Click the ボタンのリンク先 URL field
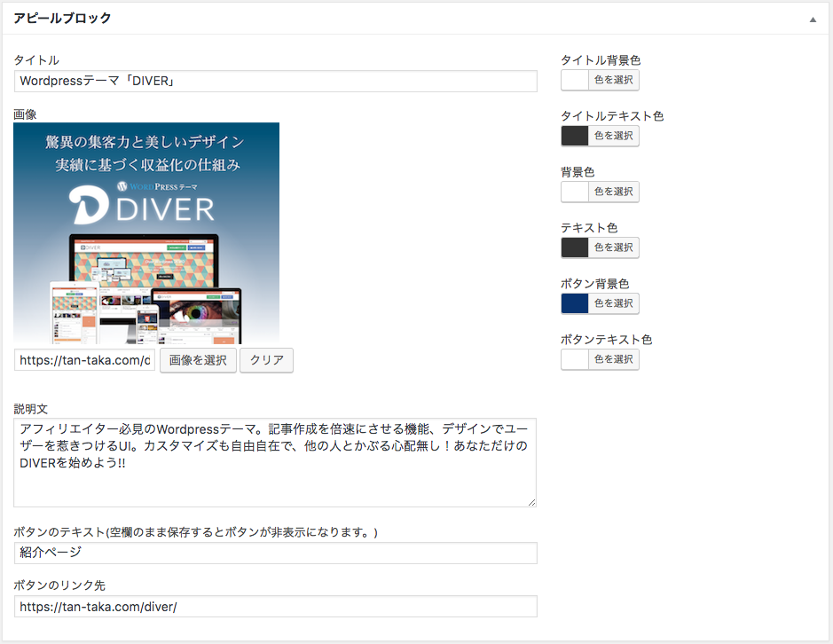The height and width of the screenshot is (644, 833). [275, 606]
